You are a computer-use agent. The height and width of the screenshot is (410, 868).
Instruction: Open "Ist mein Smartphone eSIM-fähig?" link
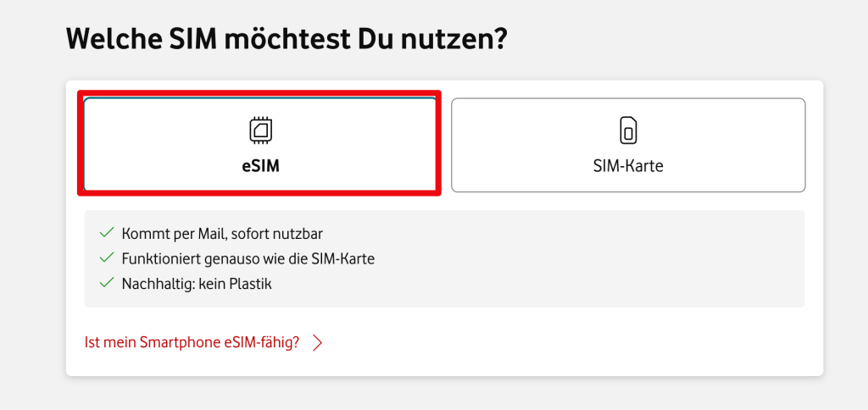point(192,343)
